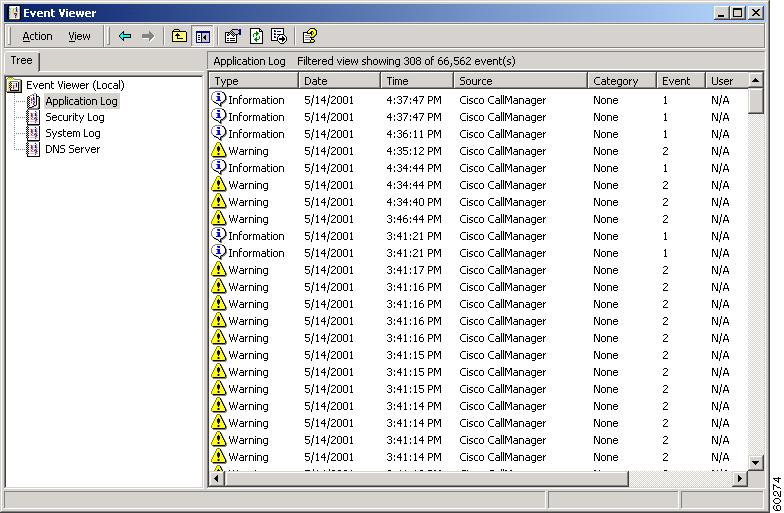Screen dimensions: 784x513
Task: Toggle the Show/Hide Console Tree icon
Action: click(202, 36)
